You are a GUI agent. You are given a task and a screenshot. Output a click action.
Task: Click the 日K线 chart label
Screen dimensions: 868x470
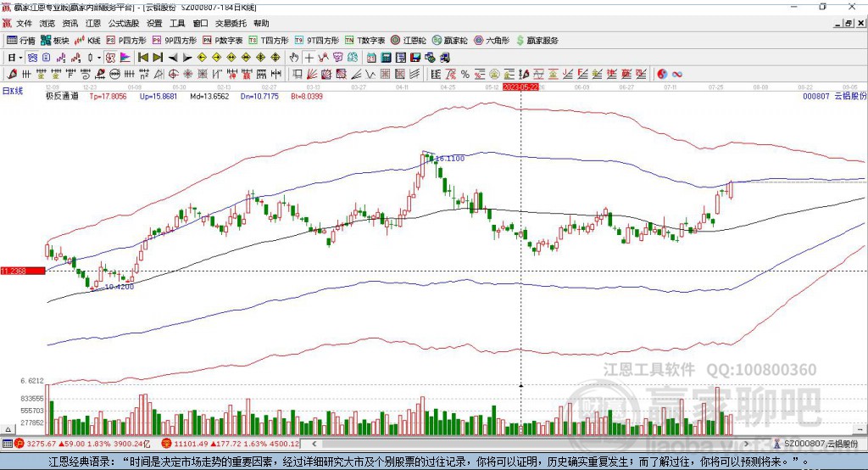tap(12, 91)
